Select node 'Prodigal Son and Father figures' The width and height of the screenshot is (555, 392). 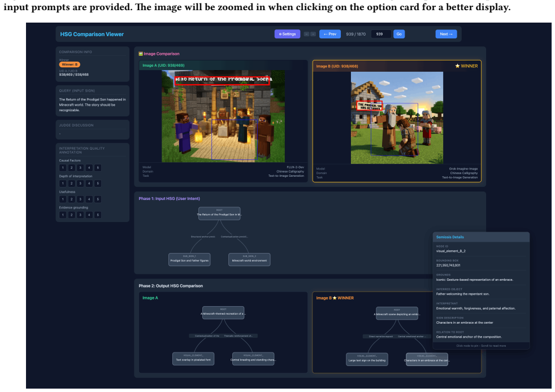[x=189, y=259]
